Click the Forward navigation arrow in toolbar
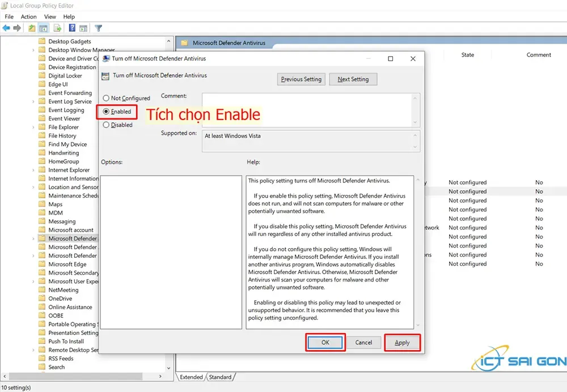 17,28
